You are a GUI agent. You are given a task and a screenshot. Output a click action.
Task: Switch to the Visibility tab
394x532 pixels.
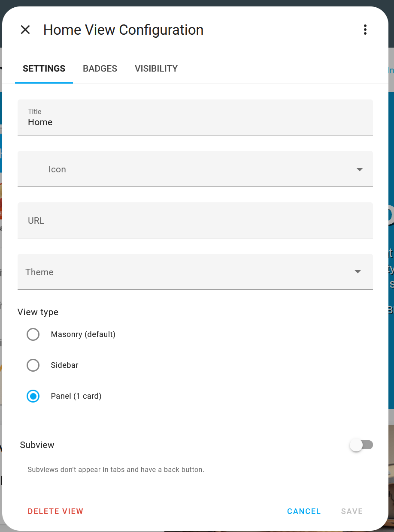coord(156,69)
